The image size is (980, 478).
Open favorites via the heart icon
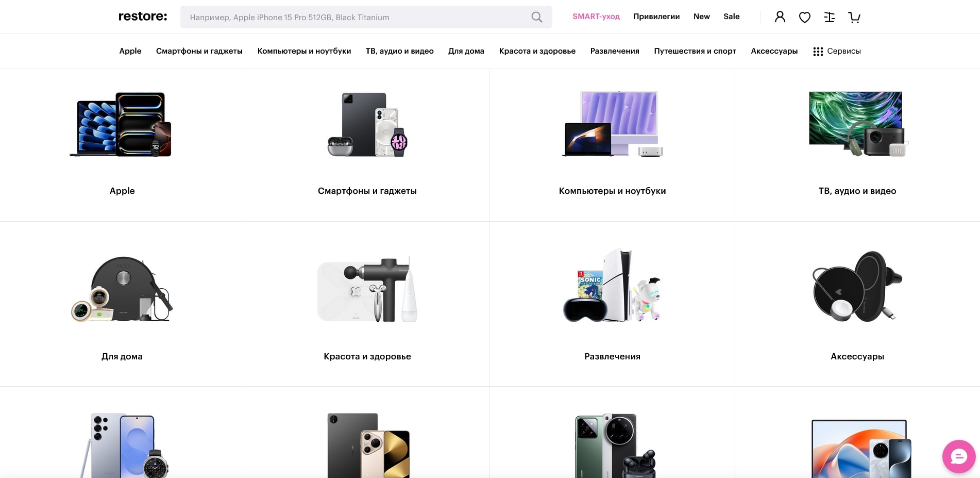804,18
